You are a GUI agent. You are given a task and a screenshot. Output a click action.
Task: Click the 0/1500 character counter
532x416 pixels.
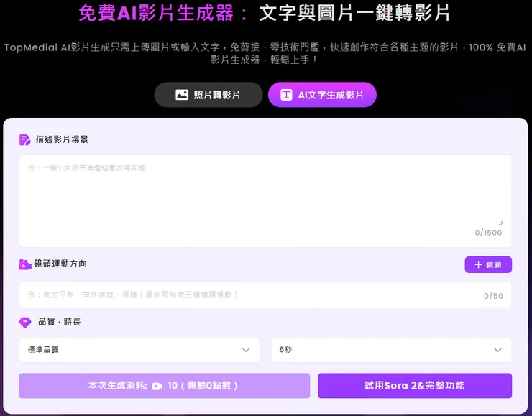488,233
